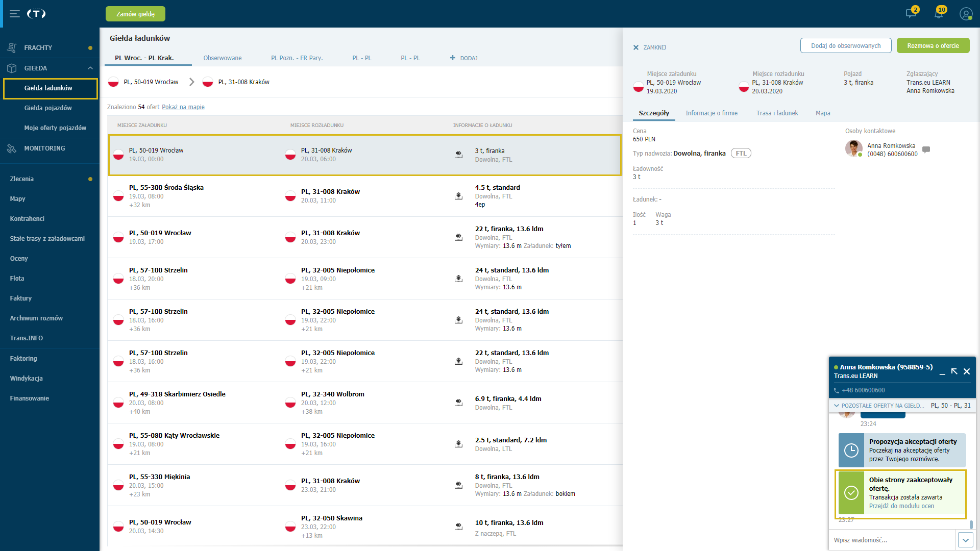This screenshot has width=980, height=551.
Task: Open the PL Pozn. - FR Pary. tab
Action: click(297, 58)
